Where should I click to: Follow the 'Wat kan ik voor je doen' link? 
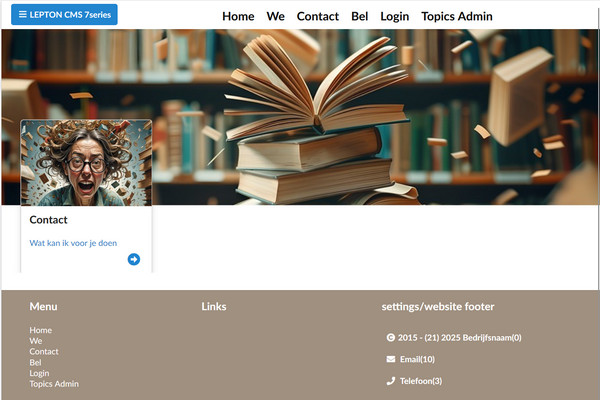pos(73,243)
